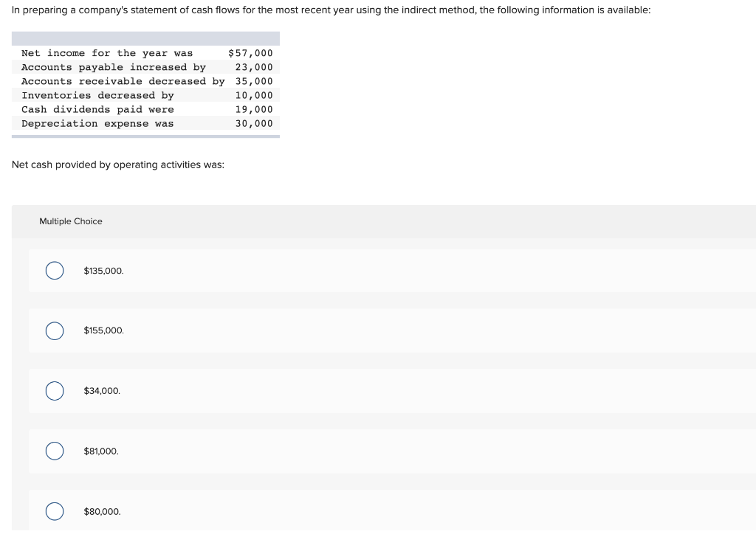The image size is (756, 537).
Task: Select the $135,000 radio button
Action: pyautogui.click(x=55, y=271)
